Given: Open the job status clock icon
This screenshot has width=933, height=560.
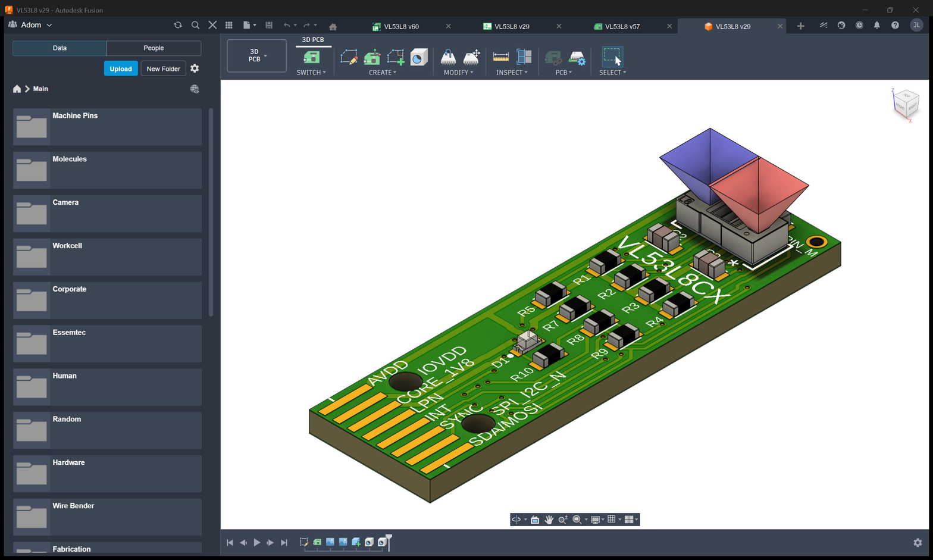Looking at the screenshot, I should tap(859, 25).
